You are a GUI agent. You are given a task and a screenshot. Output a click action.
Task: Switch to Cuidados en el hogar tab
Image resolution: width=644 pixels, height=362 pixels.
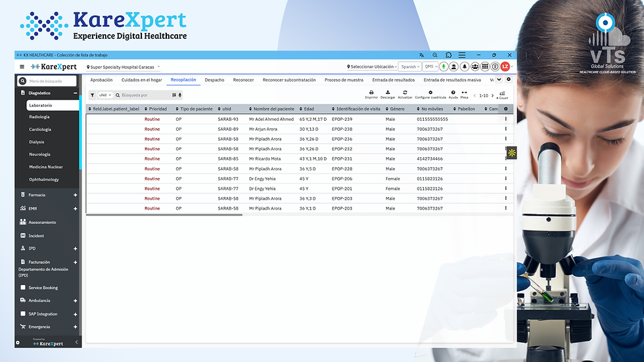coord(142,79)
